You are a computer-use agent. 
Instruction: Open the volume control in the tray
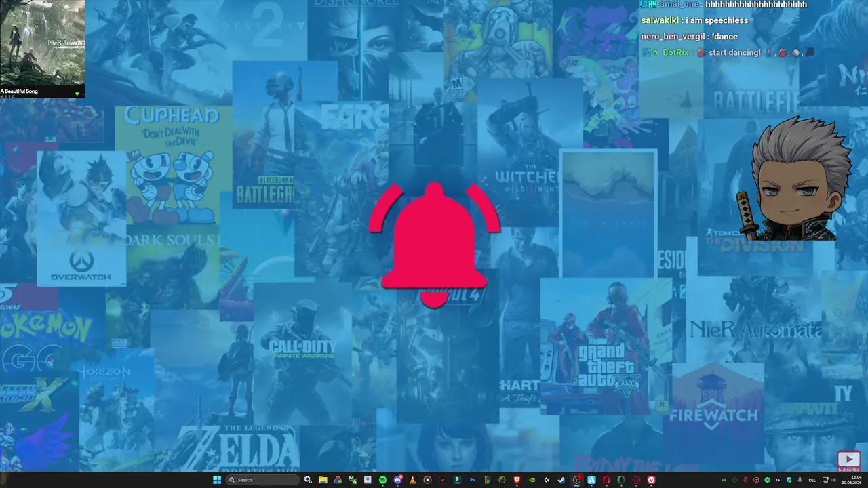[833, 480]
